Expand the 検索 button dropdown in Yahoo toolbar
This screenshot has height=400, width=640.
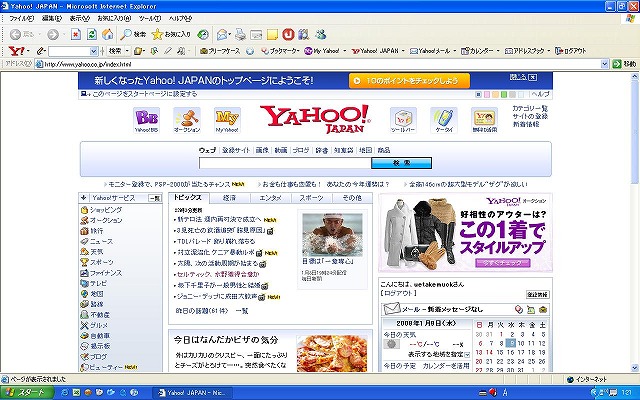tap(127, 51)
